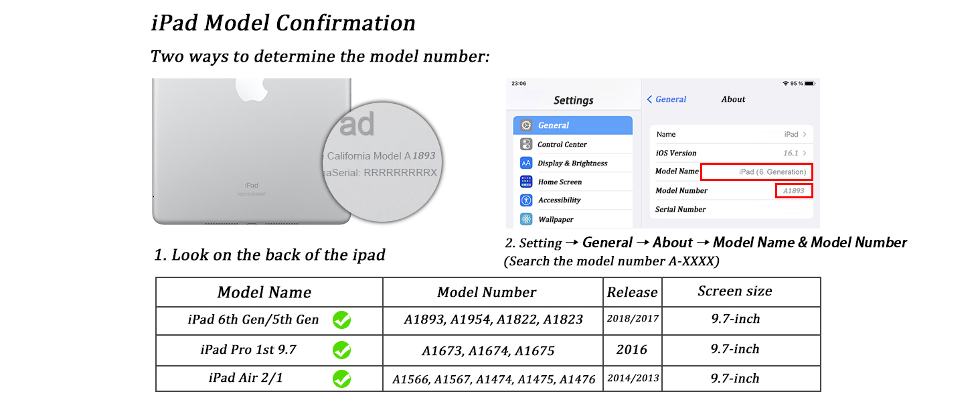Click the 'Model Name' table header
The height and width of the screenshot is (402, 980).
264,293
